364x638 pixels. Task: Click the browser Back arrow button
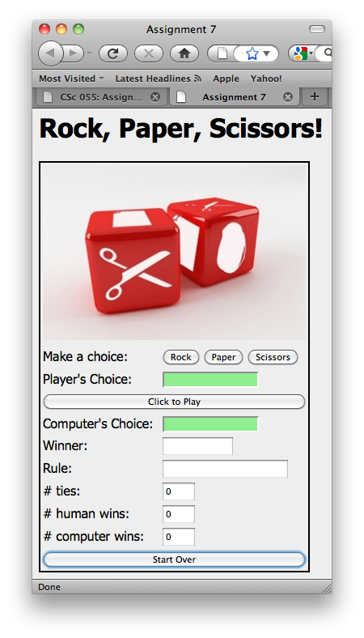[50, 53]
